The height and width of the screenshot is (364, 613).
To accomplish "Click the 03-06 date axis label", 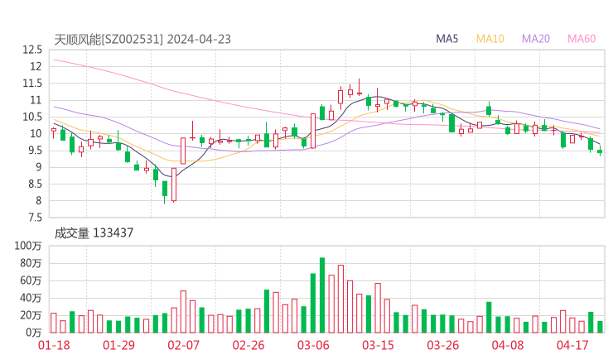I will click(x=313, y=345).
